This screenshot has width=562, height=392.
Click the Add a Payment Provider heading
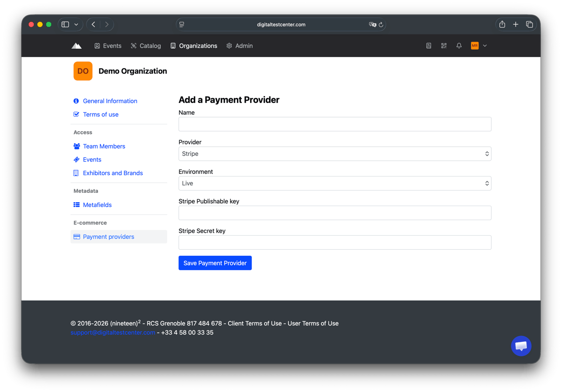pyautogui.click(x=229, y=100)
